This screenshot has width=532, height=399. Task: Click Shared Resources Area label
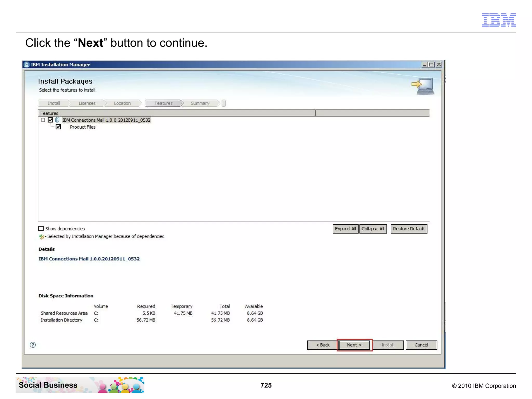coord(64,313)
